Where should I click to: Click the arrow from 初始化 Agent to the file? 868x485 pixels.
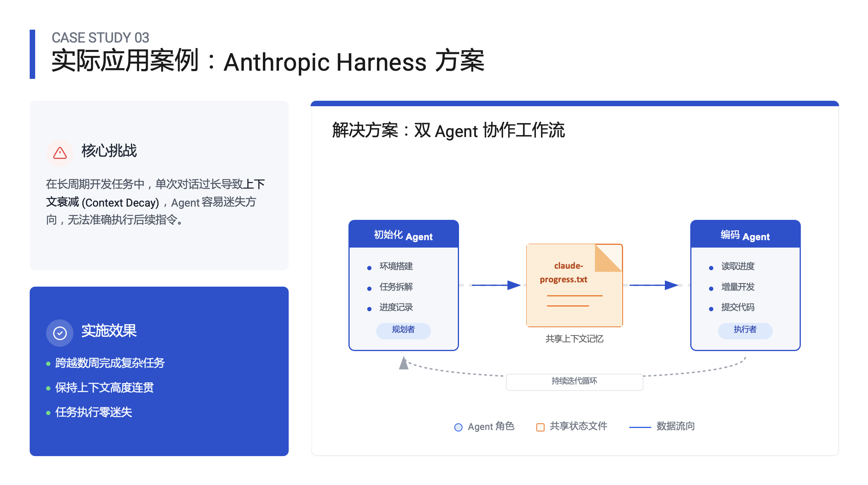point(496,285)
